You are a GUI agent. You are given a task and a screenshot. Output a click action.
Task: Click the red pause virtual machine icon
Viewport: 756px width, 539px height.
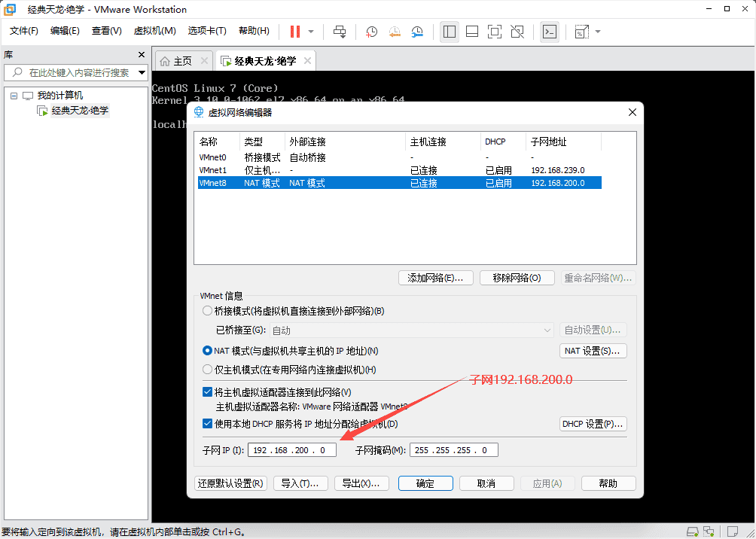(x=295, y=32)
